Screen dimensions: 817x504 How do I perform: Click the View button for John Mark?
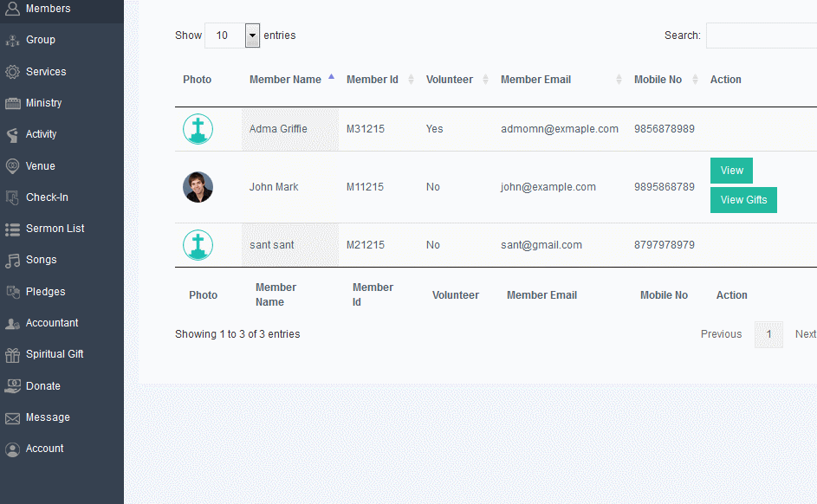pyautogui.click(x=731, y=171)
